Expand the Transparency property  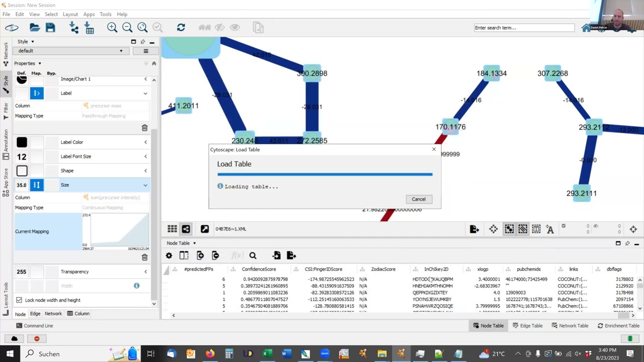pos(145,272)
